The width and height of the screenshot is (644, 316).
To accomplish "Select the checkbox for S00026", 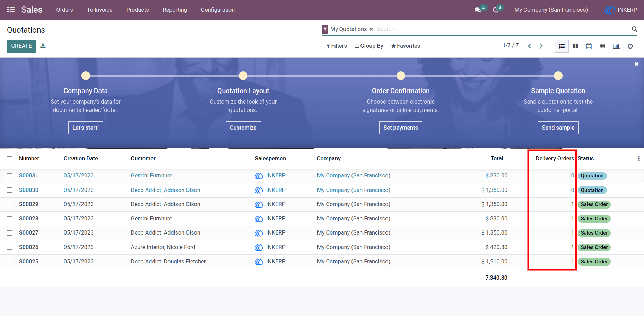I will tap(10, 247).
